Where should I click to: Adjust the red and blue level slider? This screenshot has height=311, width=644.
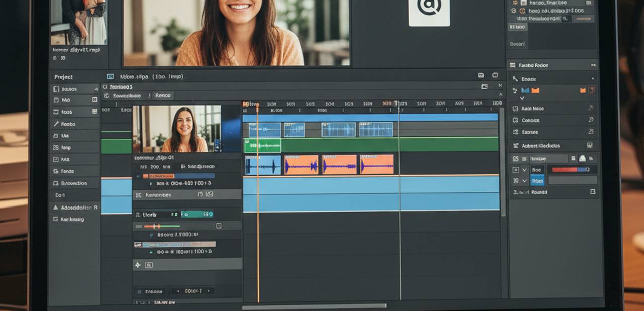click(x=572, y=170)
